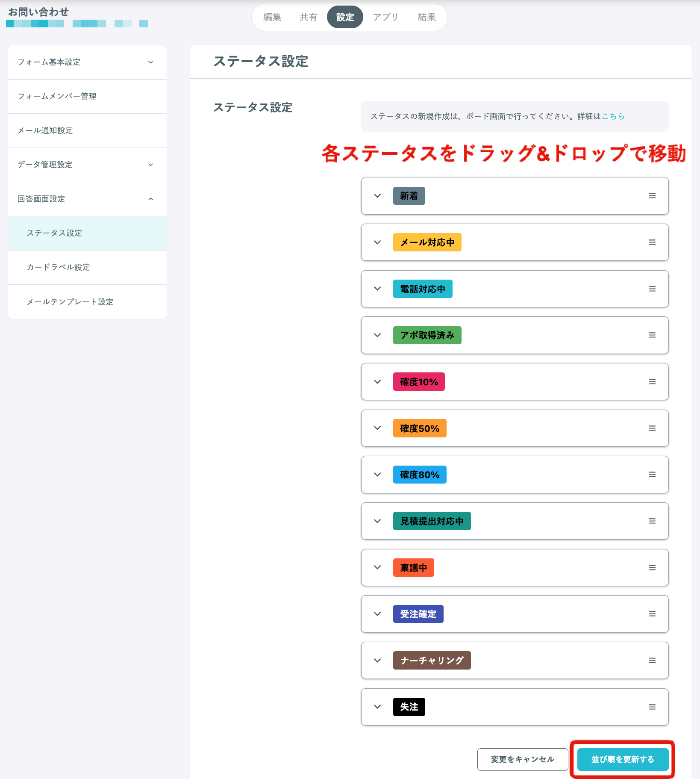Click the pink 確度10% status label
This screenshot has width=700, height=779.
tap(419, 382)
